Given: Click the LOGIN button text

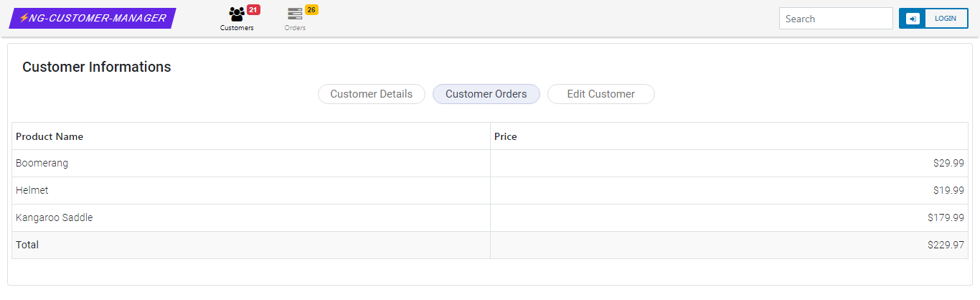Looking at the screenshot, I should click(946, 19).
